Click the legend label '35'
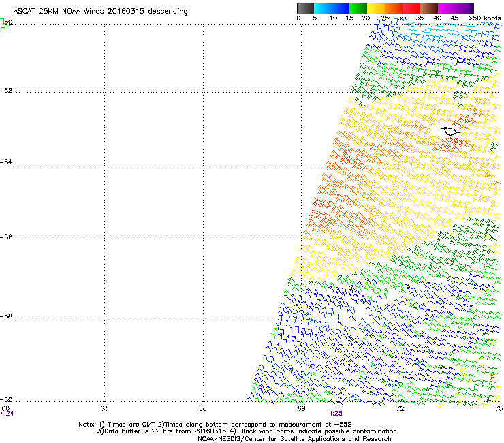 tap(420, 18)
